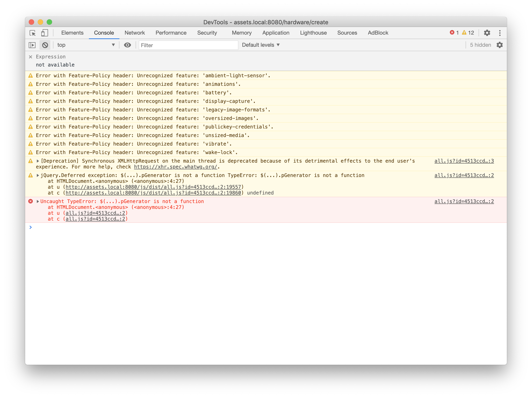532x398 pixels.
Task: Open all.js source from the TypeError entry
Action: pos(464,201)
